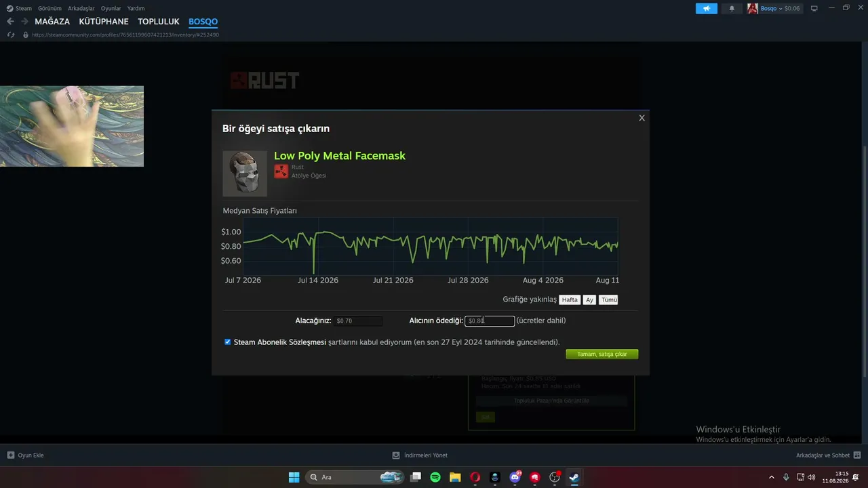This screenshot has height=488, width=868.
Task: Switch to the KÜTÜPHANE tab
Action: coord(104,22)
